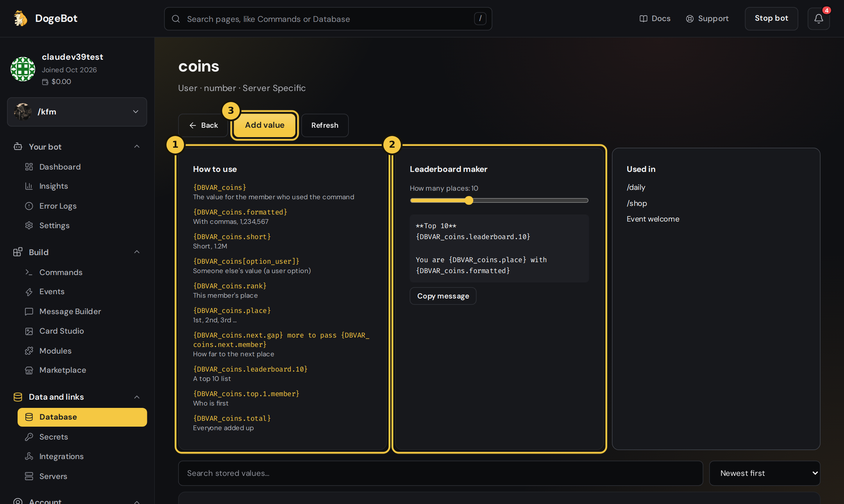Click the Insights chart icon

tap(29, 186)
